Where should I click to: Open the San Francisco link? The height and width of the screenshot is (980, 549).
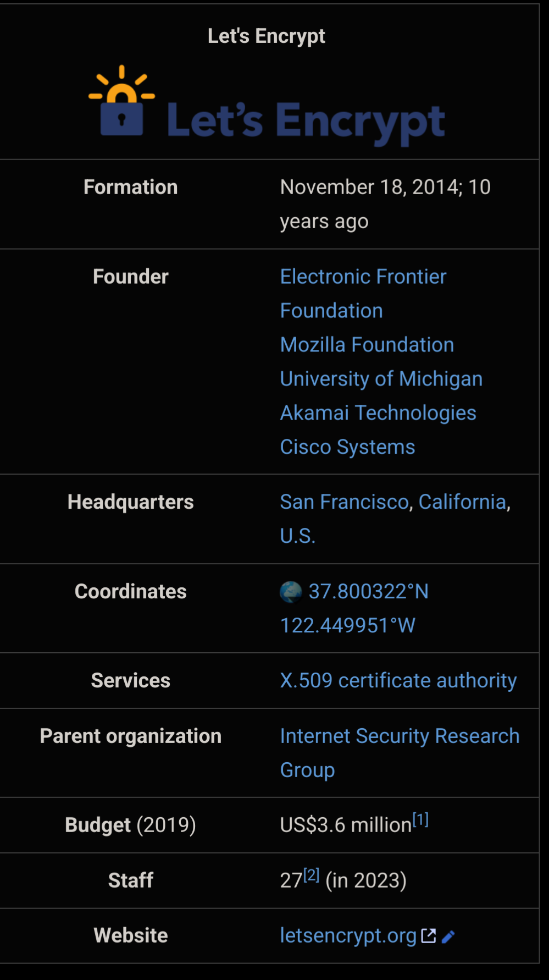(x=344, y=502)
